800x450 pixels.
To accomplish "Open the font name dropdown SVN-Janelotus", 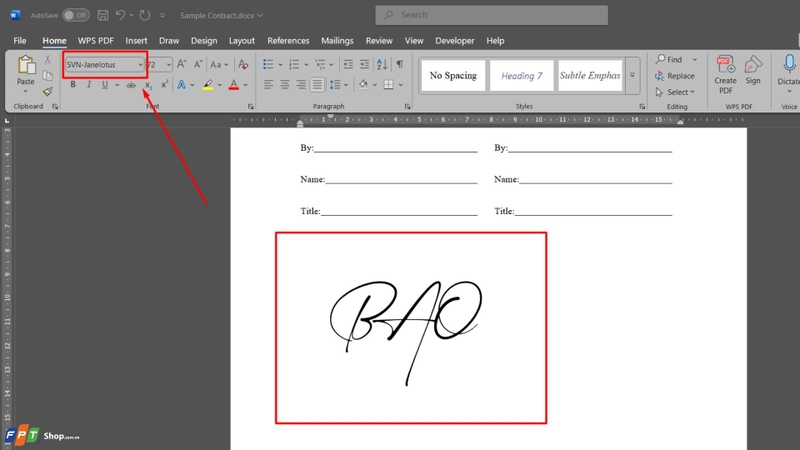I will [140, 65].
